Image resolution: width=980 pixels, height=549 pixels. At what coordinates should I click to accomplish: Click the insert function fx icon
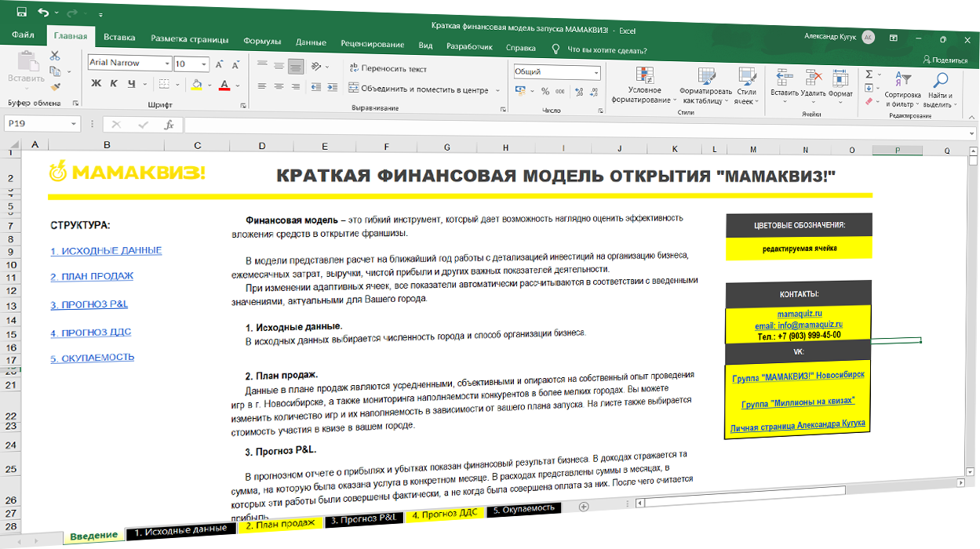[x=169, y=124]
